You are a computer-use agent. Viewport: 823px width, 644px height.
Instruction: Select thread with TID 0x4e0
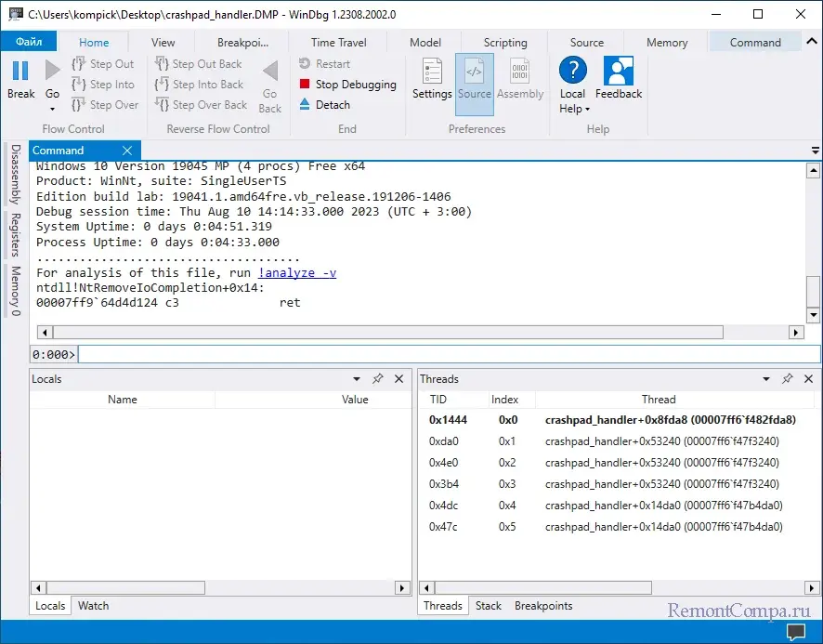[x=618, y=463]
